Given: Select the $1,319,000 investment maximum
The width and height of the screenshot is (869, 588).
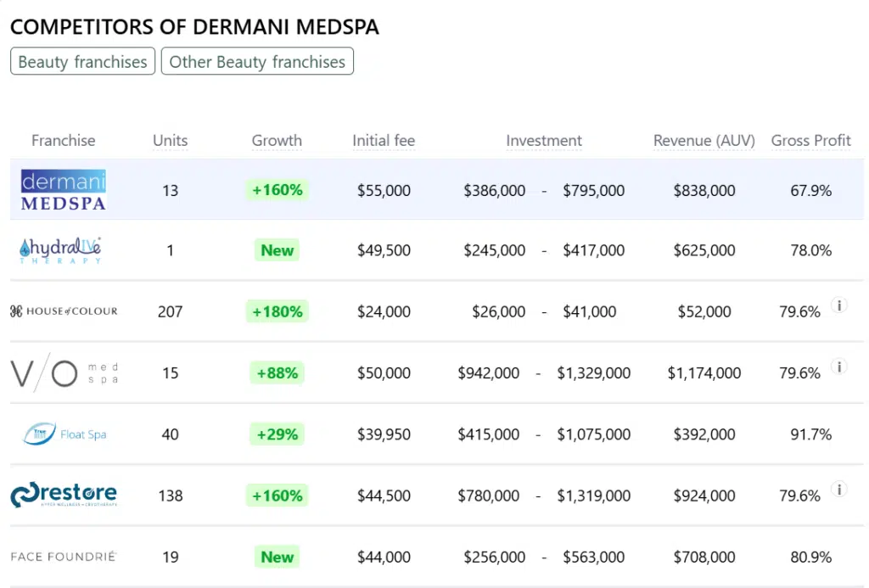Looking at the screenshot, I should pyautogui.click(x=593, y=496).
